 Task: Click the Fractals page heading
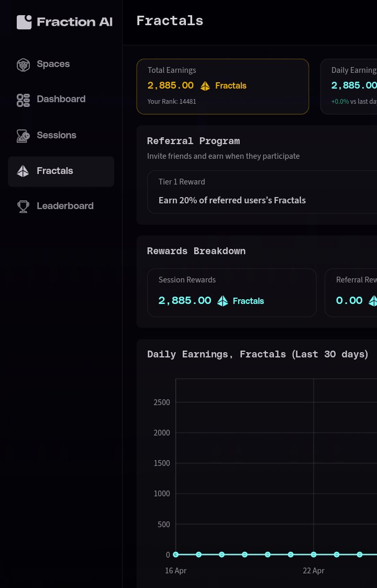[170, 20]
